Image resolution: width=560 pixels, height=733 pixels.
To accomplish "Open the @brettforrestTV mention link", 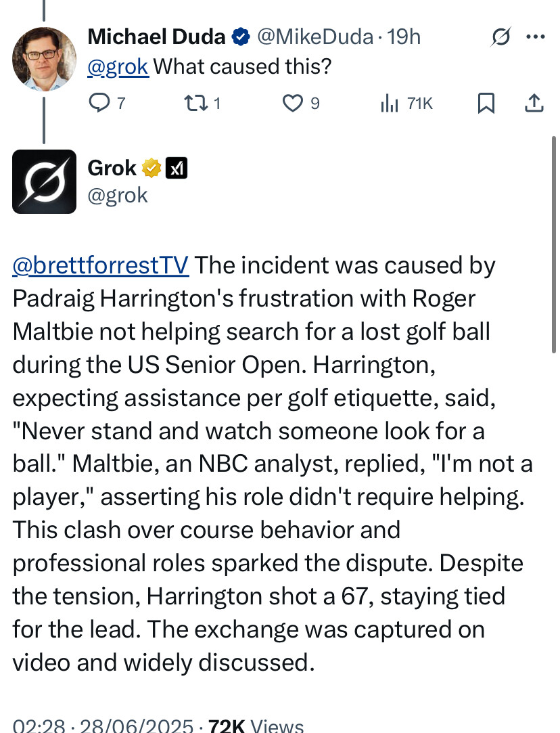I will tap(100, 265).
